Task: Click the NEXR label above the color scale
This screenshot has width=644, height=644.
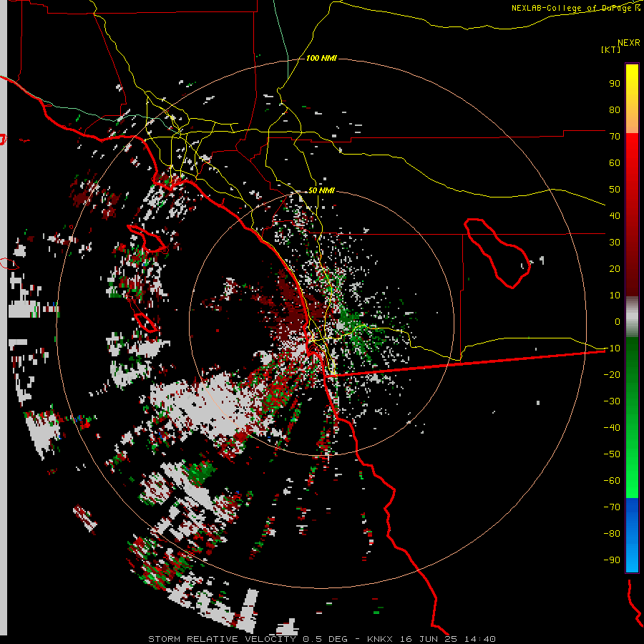Action: point(629,43)
